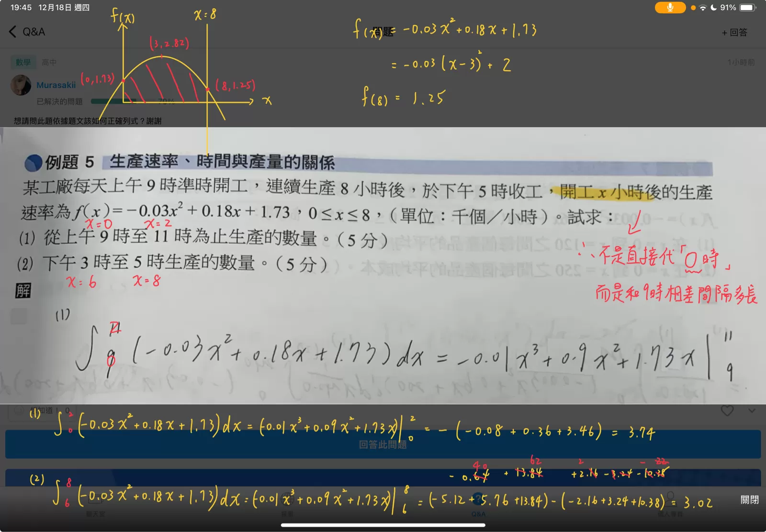Switch to the search tab icon
The width and height of the screenshot is (766, 532).
287,502
